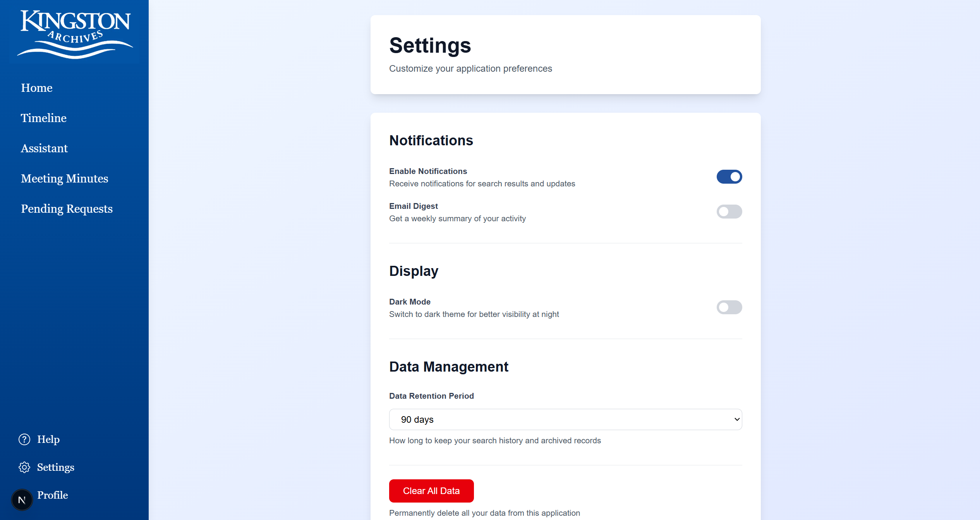Select the Settings sidebar link
Image resolution: width=980 pixels, height=520 pixels.
pos(56,467)
